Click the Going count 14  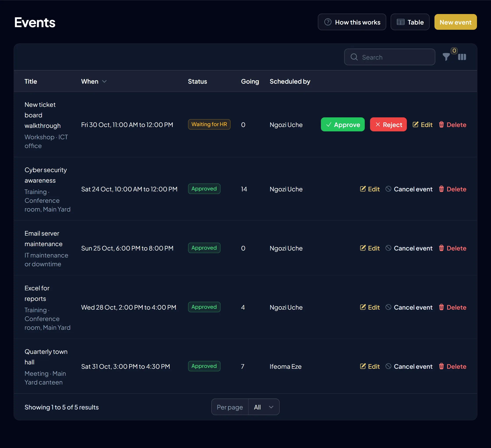point(244,189)
